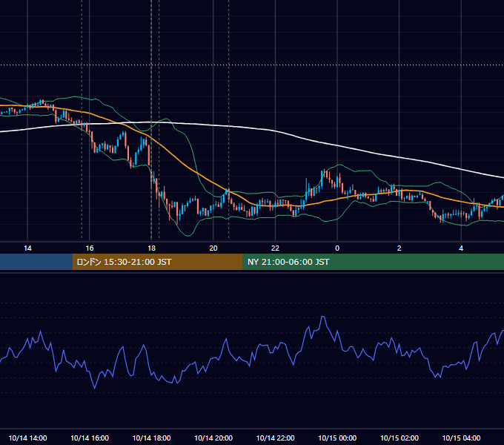Click hour label 18 on price chart axis
This screenshot has height=445, width=504.
pyautogui.click(x=151, y=248)
